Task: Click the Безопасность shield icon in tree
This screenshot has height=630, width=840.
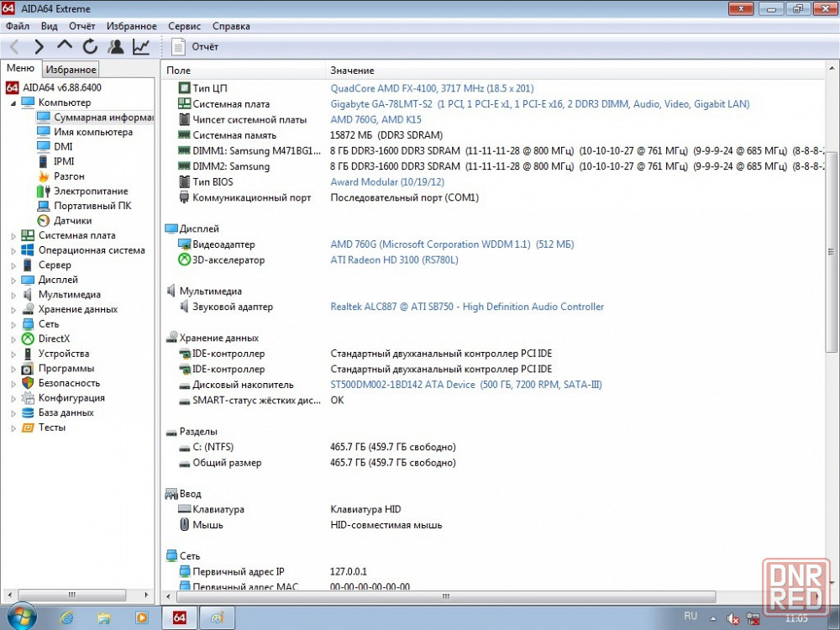Action: (x=28, y=383)
